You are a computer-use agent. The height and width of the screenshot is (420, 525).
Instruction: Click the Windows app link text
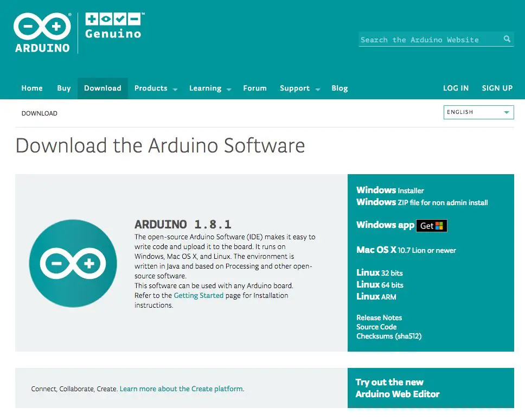(386, 225)
